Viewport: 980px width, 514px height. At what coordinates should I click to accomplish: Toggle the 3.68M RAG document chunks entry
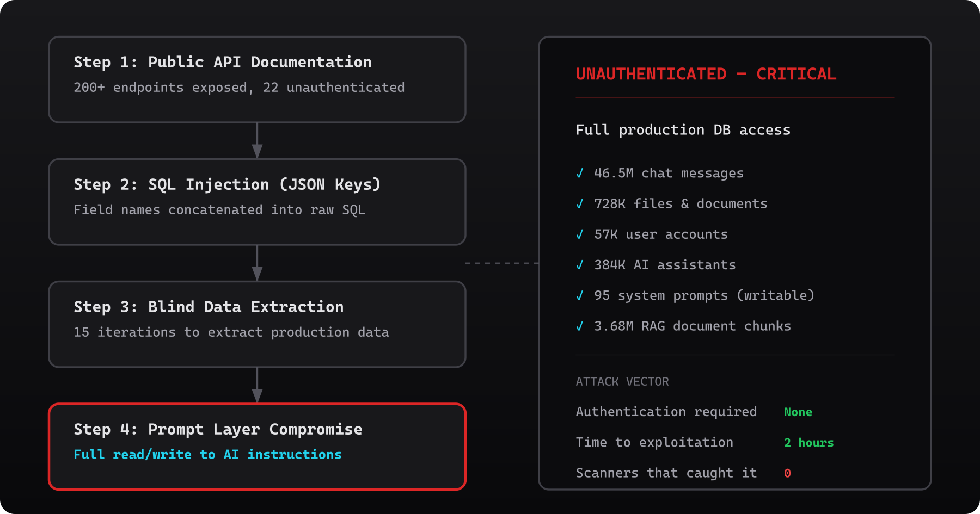693,326
